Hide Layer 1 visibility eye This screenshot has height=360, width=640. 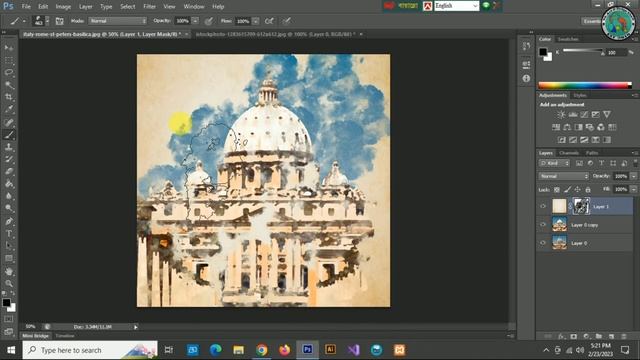[x=543, y=207]
